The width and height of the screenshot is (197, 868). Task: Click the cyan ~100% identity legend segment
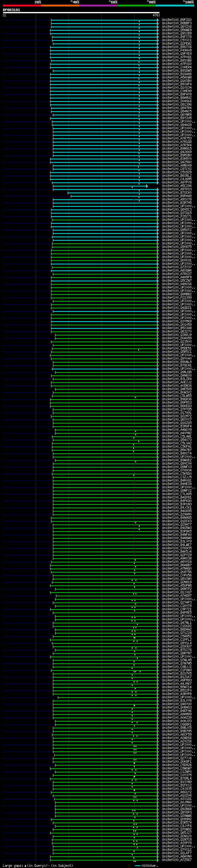tap(175, 6)
